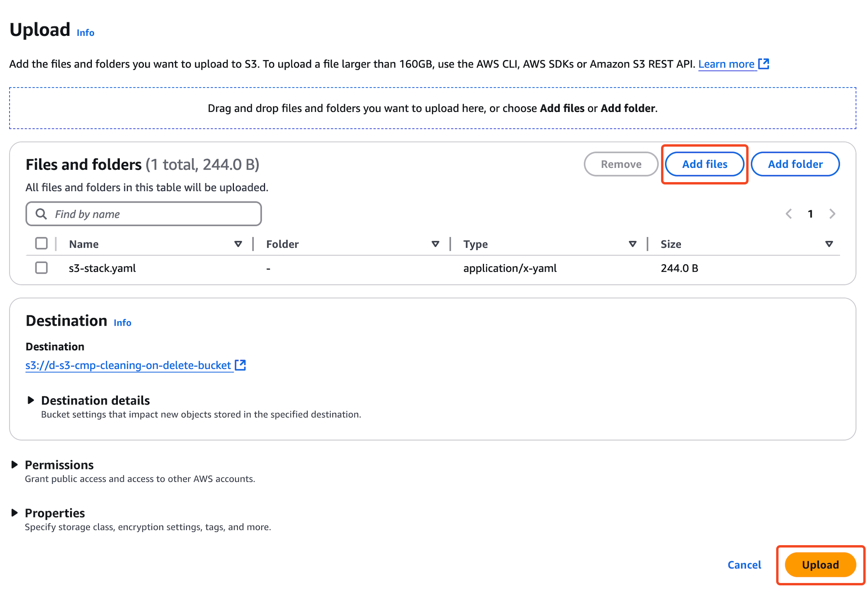Image resolution: width=868 pixels, height=596 pixels.
Task: Click the Learn more external link icon
Action: tap(764, 64)
